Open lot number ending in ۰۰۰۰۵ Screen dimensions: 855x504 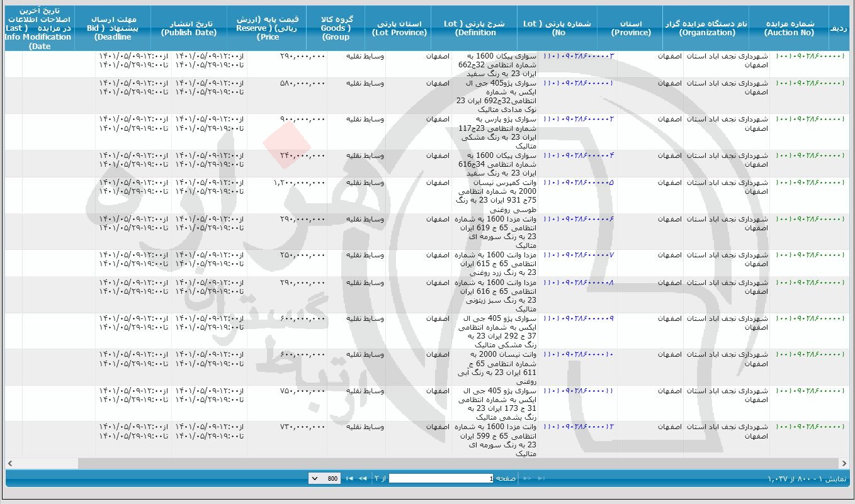tap(578, 182)
